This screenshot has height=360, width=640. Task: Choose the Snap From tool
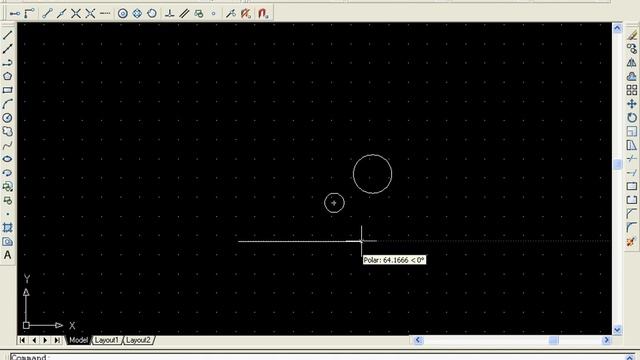(x=29, y=13)
